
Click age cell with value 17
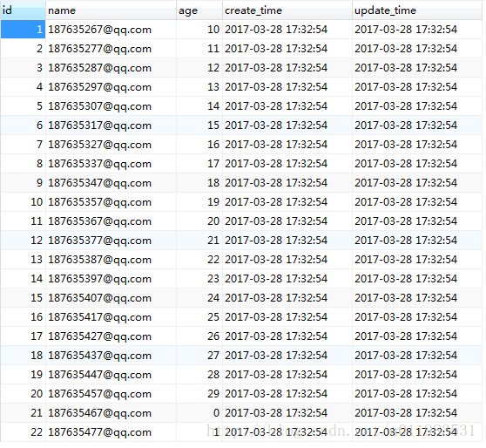tap(199, 164)
